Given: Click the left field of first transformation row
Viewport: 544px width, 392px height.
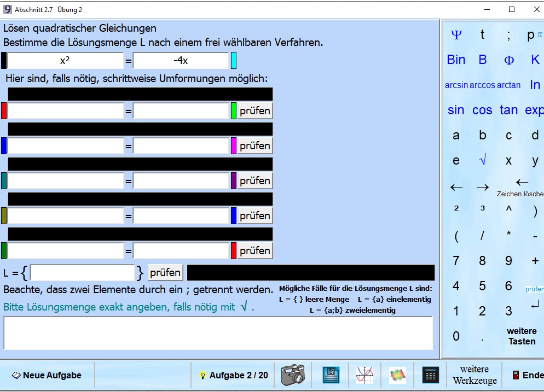Looking at the screenshot, I should 66,111.
